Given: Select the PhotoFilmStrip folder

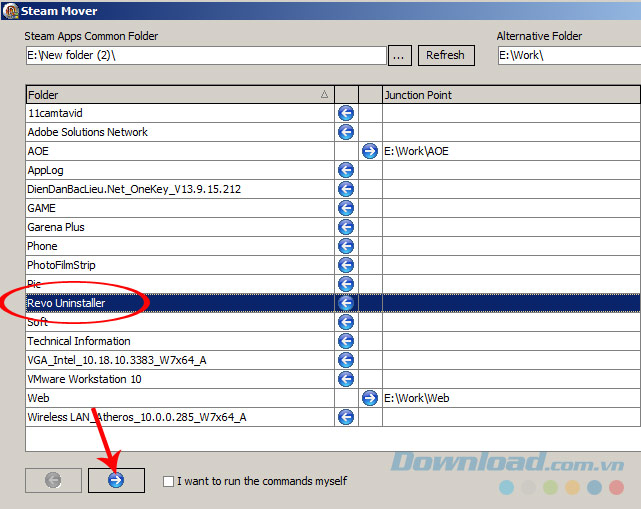Looking at the screenshot, I should [180, 265].
